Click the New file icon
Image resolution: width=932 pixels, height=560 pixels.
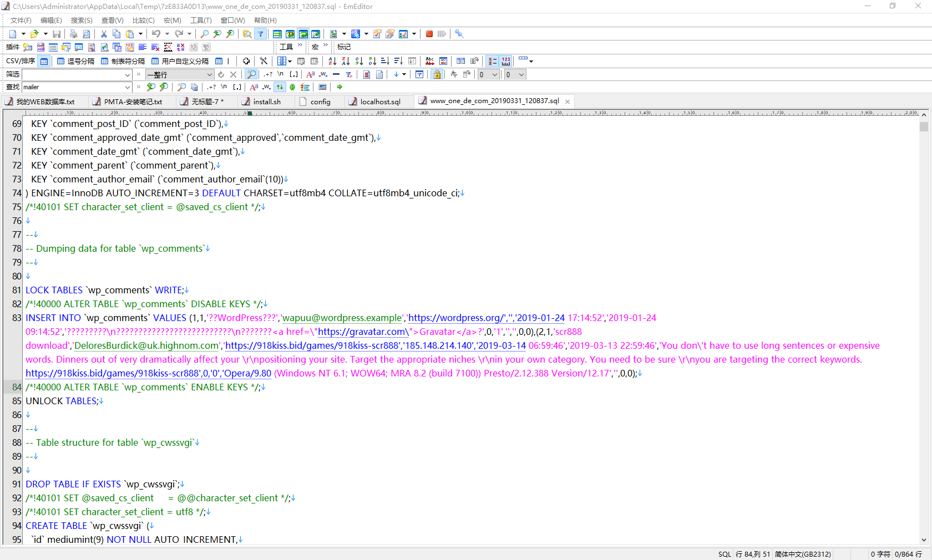[x=13, y=34]
